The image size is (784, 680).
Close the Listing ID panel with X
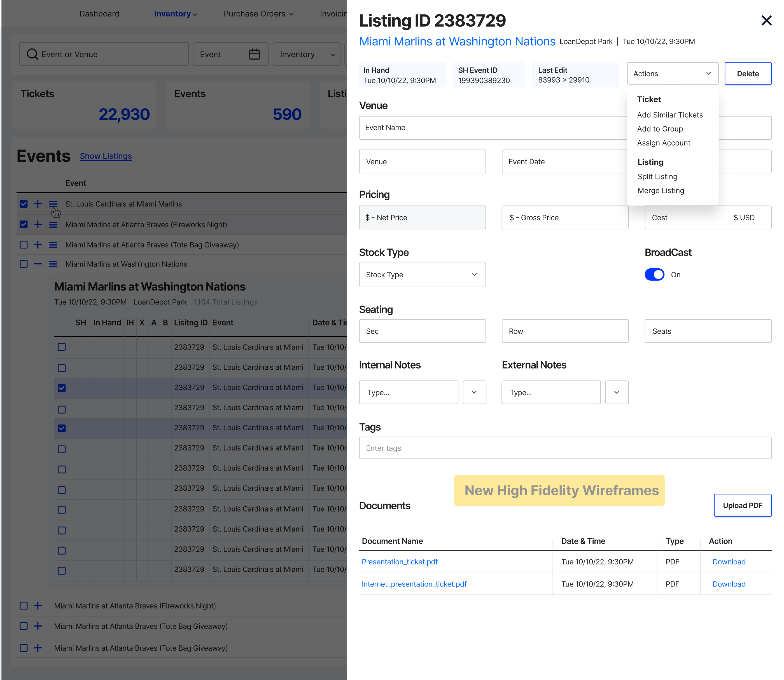(766, 20)
